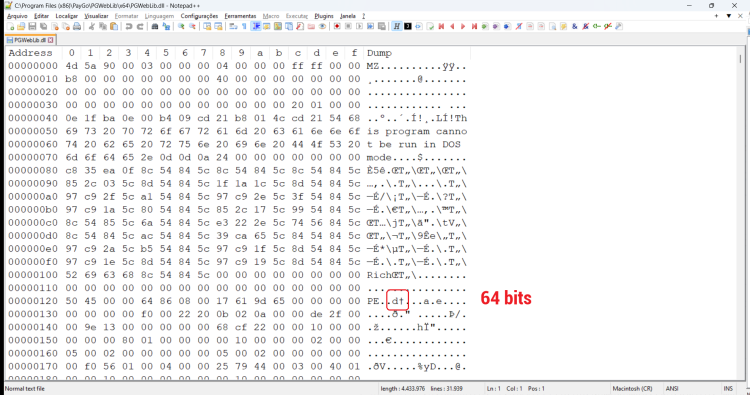Click the Save All toolbar icon
Screen dimensions: 750x395
(44, 26)
